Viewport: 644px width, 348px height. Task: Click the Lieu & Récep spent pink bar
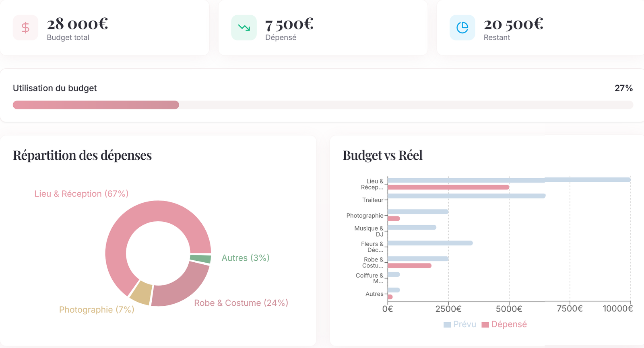tap(448, 187)
